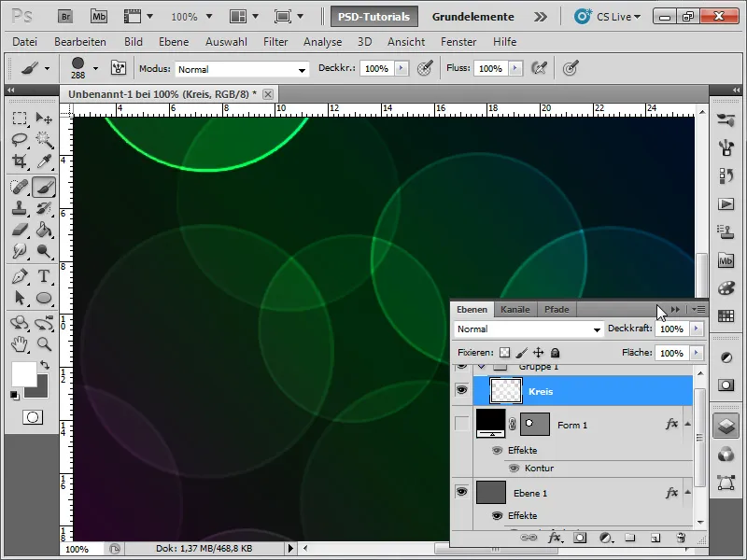
Task: Hide the Ebene 1 layer
Action: tap(461, 492)
